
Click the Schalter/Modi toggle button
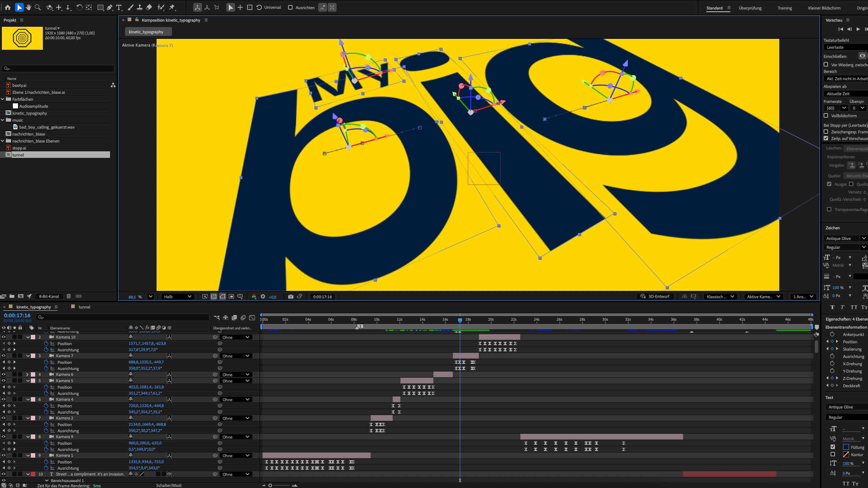(169, 485)
